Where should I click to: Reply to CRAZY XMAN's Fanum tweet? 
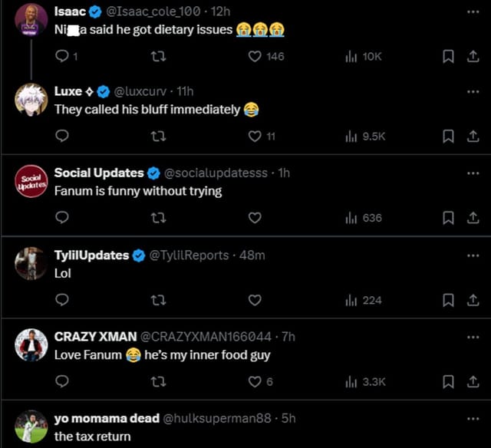(63, 381)
